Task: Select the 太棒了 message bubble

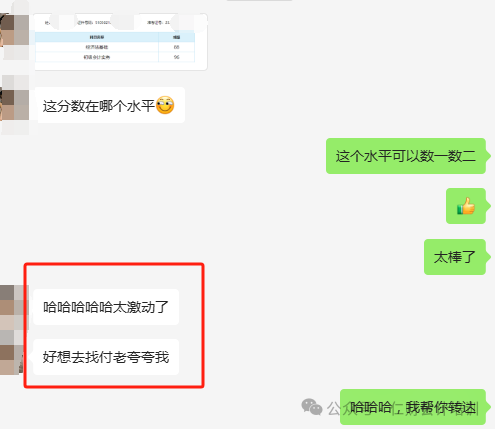Action: (x=455, y=257)
